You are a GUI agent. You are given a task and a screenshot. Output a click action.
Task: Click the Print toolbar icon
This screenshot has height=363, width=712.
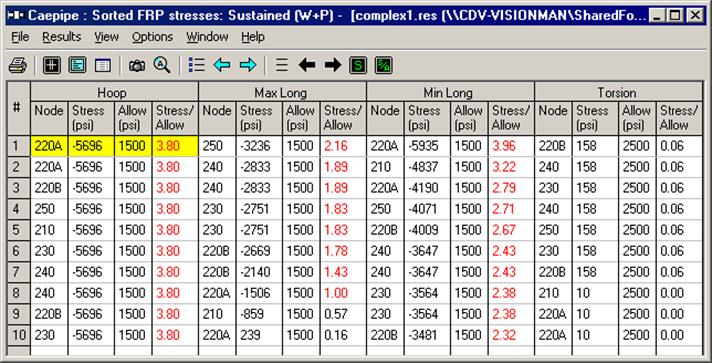coord(18,66)
